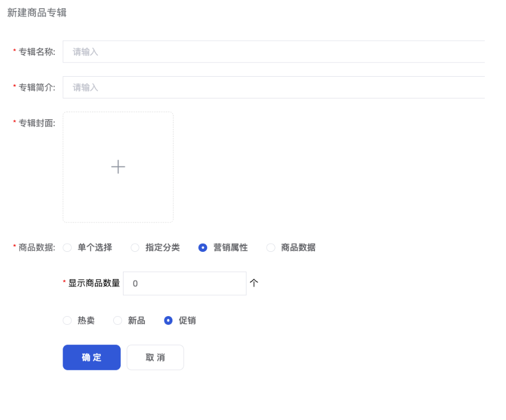Pick the 新品 radio option
Screen dimensions: 506x420
coord(118,321)
